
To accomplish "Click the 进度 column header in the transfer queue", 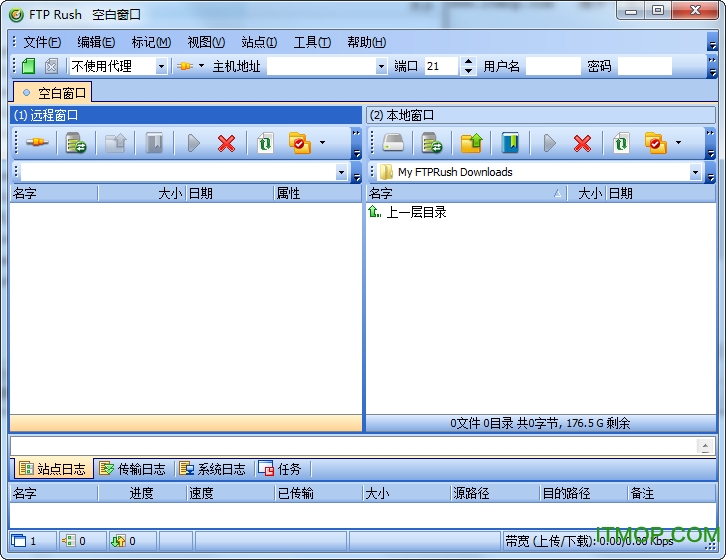I will 142,493.
